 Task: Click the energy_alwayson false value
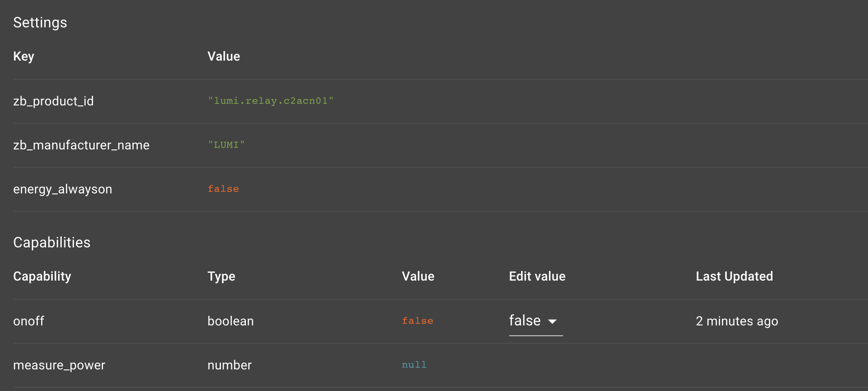[223, 189]
